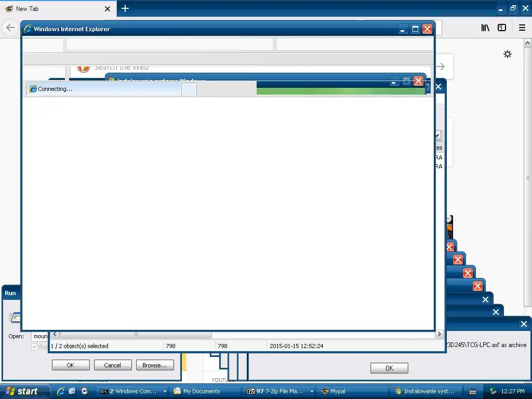The height and width of the screenshot is (399, 532).
Task: Open the Windows start menu
Action: coord(24,391)
